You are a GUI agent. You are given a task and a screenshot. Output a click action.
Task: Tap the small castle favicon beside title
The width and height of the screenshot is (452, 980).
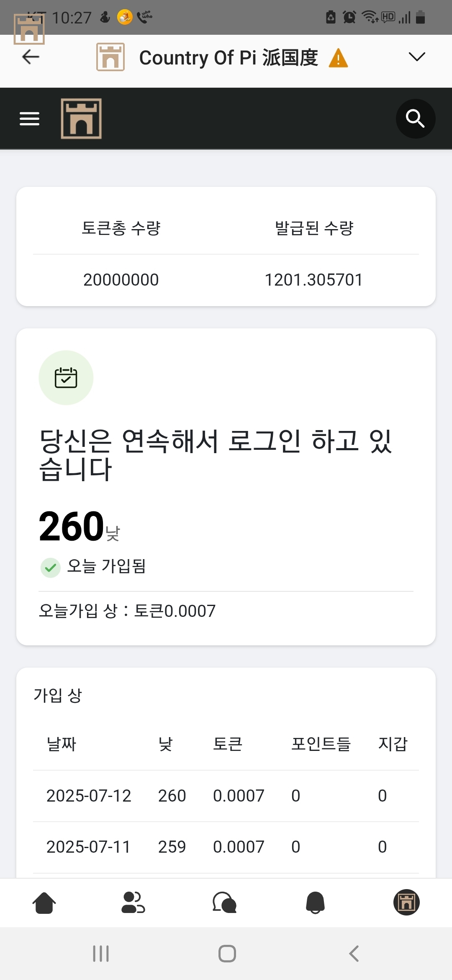[110, 57]
